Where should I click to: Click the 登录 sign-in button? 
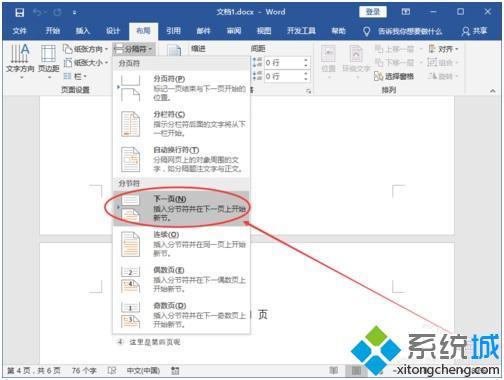point(373,12)
